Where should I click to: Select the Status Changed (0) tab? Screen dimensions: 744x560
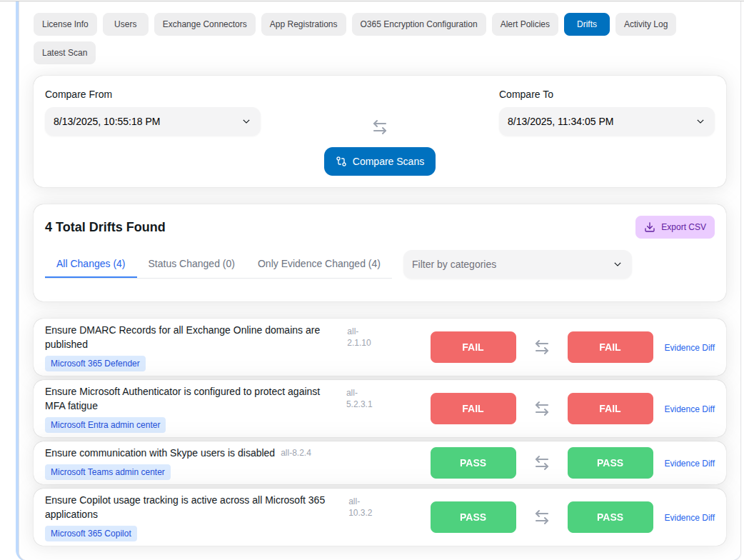(191, 264)
